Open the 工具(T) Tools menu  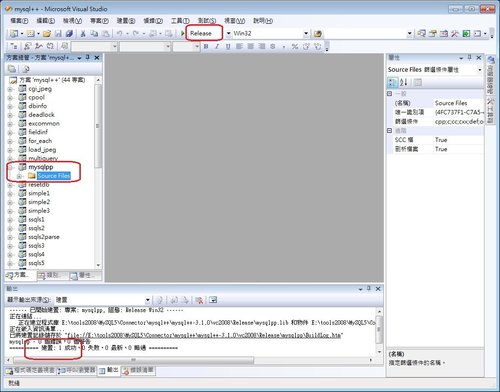[180, 21]
